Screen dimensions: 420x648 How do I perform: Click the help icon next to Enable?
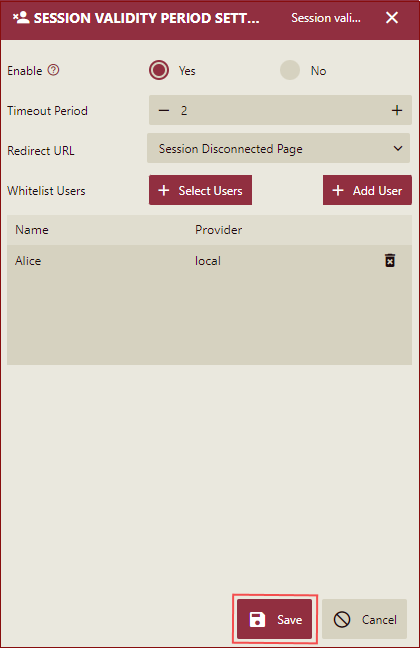[x=53, y=70]
